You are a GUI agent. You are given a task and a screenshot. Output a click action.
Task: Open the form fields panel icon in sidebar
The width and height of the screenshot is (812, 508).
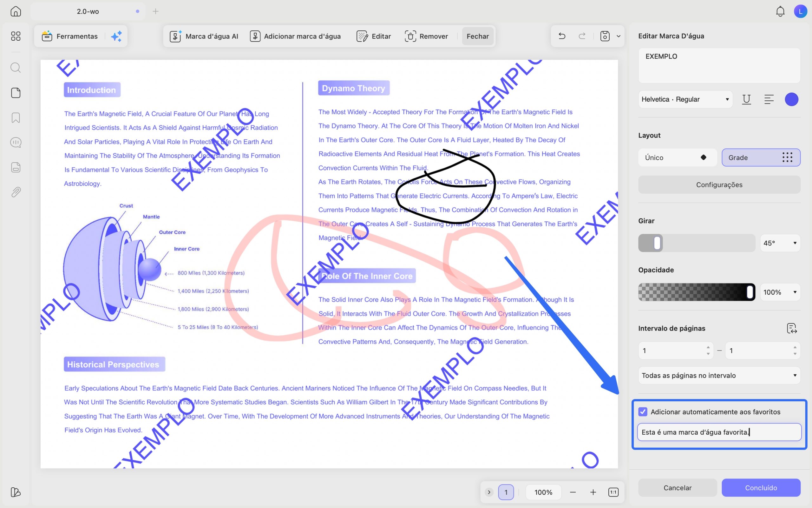click(16, 167)
